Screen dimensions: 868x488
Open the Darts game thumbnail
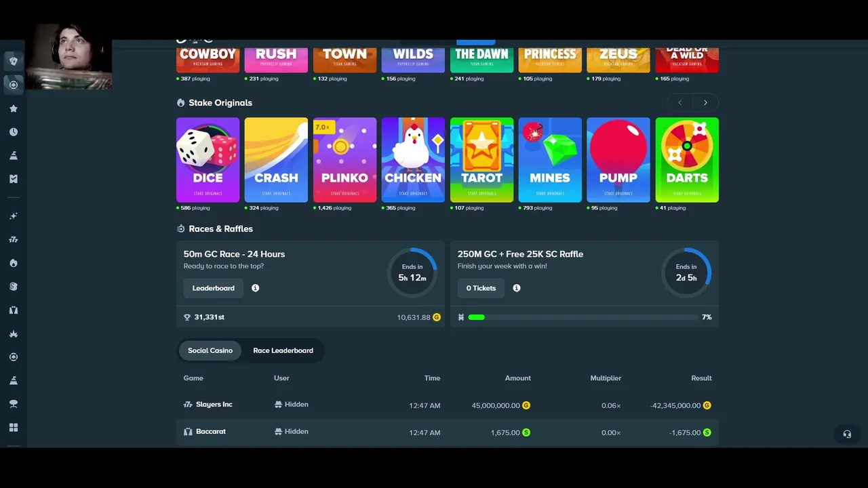[x=687, y=160]
